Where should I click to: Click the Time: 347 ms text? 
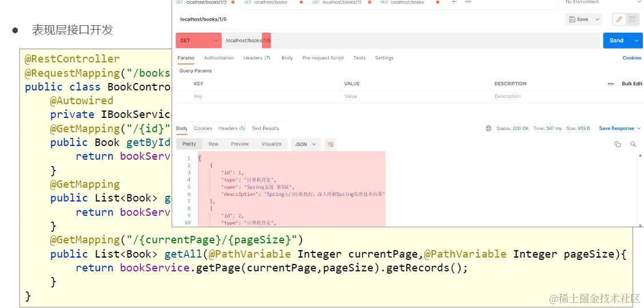point(547,128)
